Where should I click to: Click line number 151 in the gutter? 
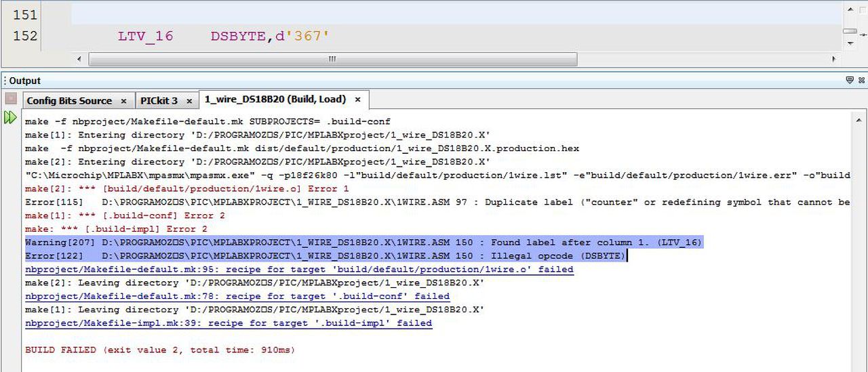point(25,14)
